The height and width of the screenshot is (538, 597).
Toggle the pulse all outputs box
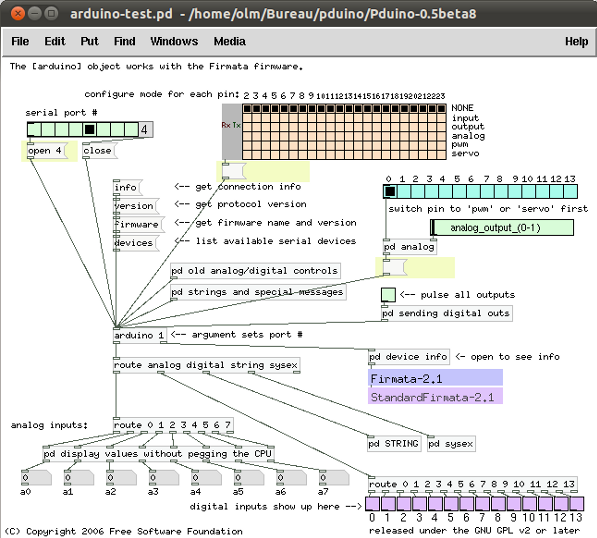(x=388, y=295)
